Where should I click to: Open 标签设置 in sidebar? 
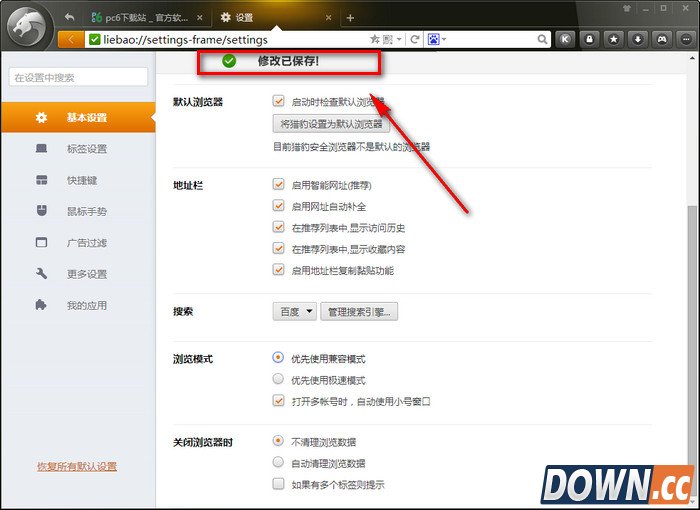pyautogui.click(x=79, y=149)
